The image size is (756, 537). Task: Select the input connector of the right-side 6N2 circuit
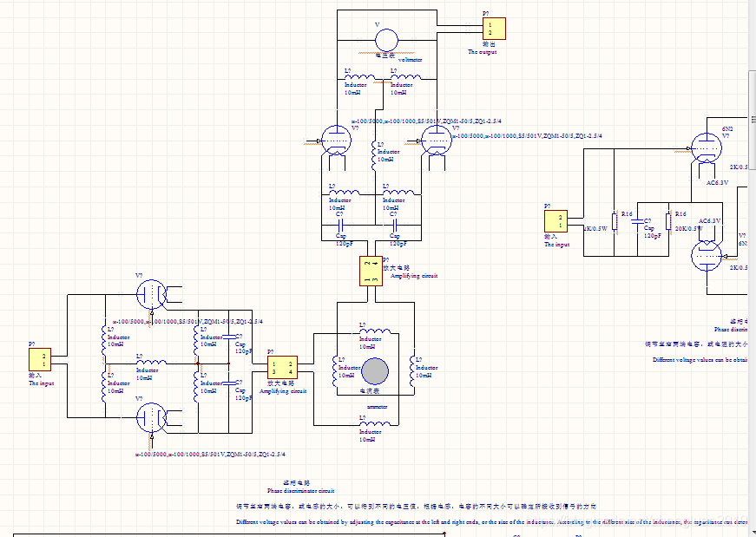point(555,221)
